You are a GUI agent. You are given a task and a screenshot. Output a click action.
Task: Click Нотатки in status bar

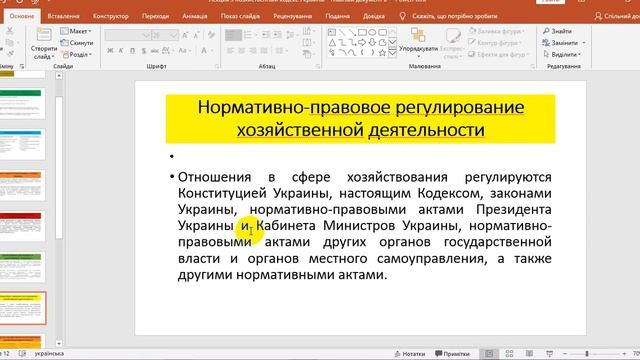(x=410, y=354)
